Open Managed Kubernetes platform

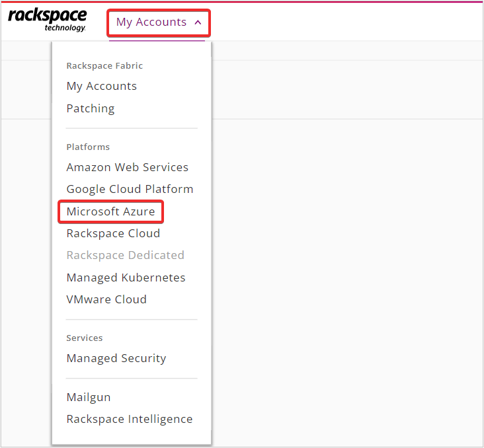click(x=126, y=278)
